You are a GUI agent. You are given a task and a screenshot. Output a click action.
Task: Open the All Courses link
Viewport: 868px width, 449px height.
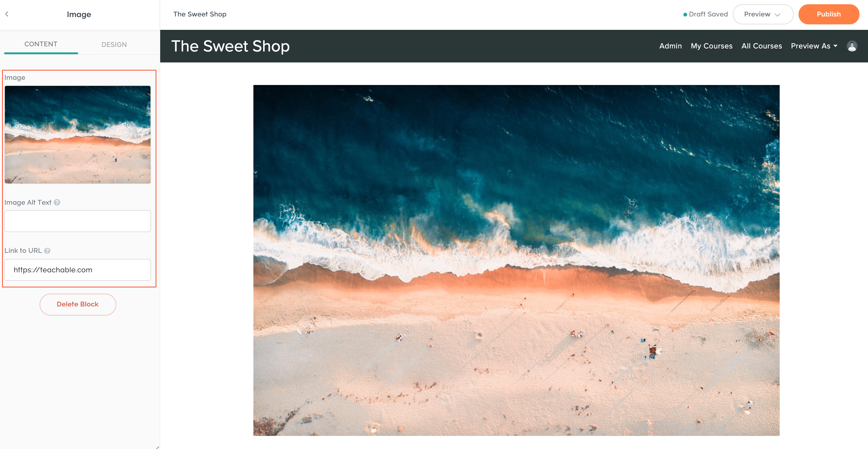(x=761, y=46)
